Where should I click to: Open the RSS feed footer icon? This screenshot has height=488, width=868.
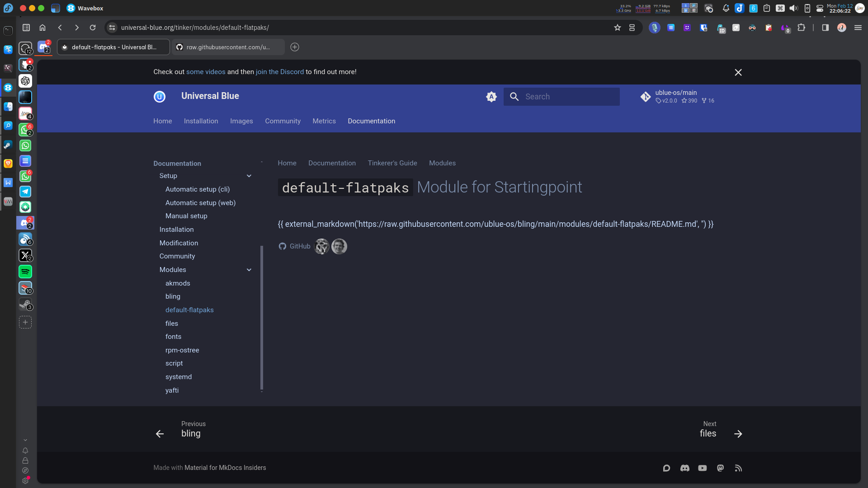tap(738, 468)
